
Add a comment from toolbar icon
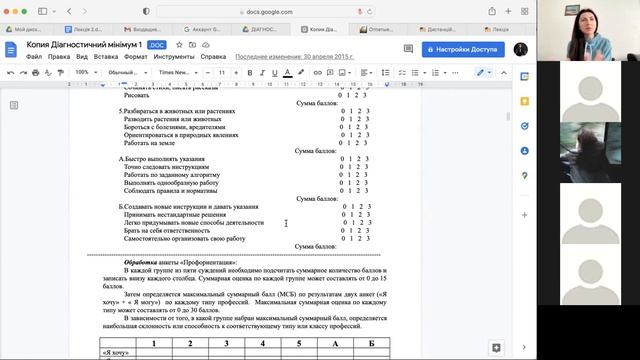click(330, 73)
